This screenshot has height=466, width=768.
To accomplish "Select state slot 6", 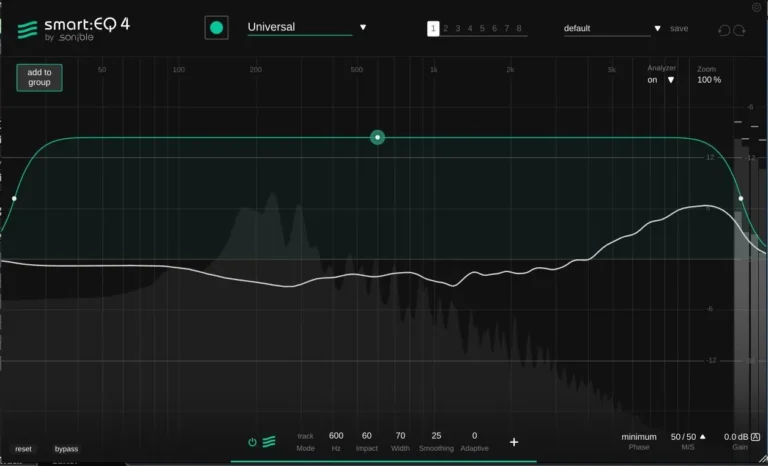I will [x=494, y=28].
